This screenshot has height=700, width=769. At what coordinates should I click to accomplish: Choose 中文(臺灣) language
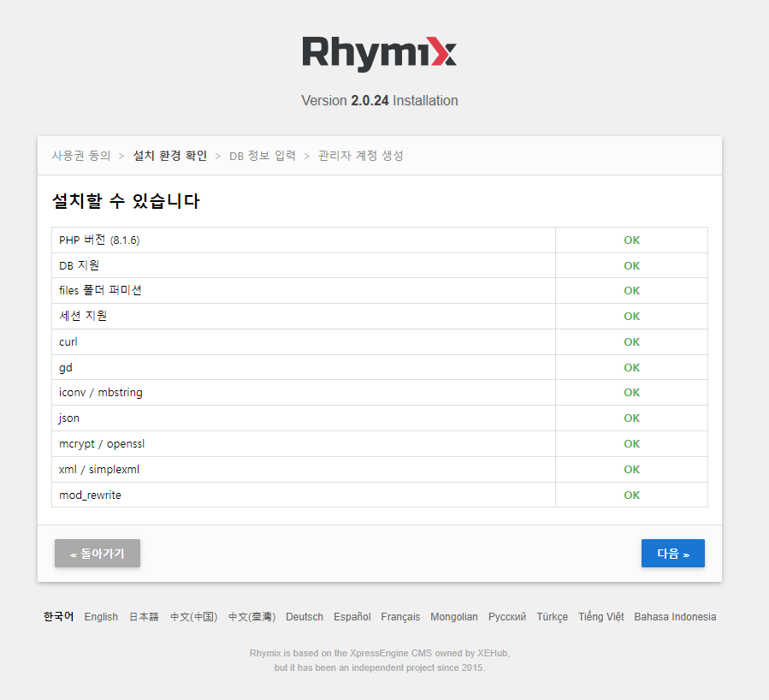coord(252,617)
